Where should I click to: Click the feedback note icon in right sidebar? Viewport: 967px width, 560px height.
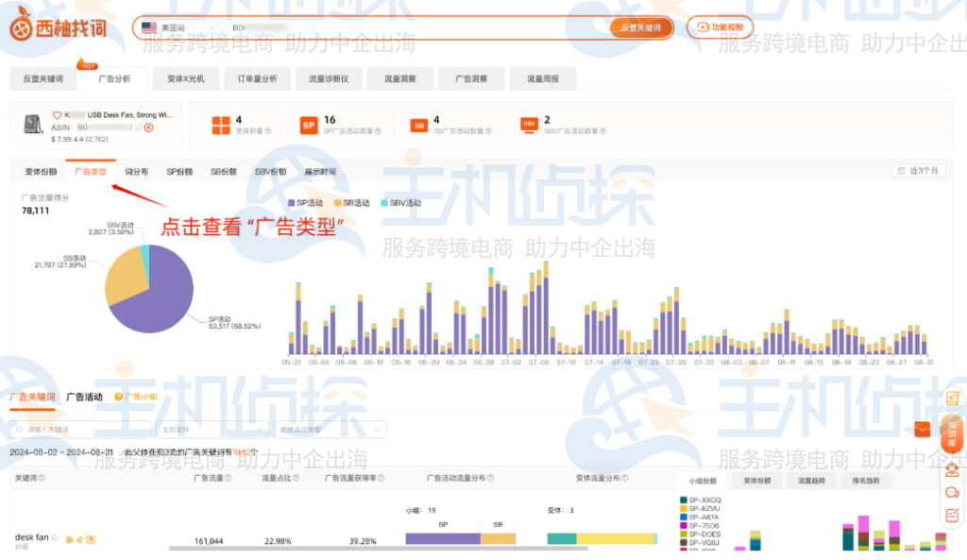tap(952, 515)
